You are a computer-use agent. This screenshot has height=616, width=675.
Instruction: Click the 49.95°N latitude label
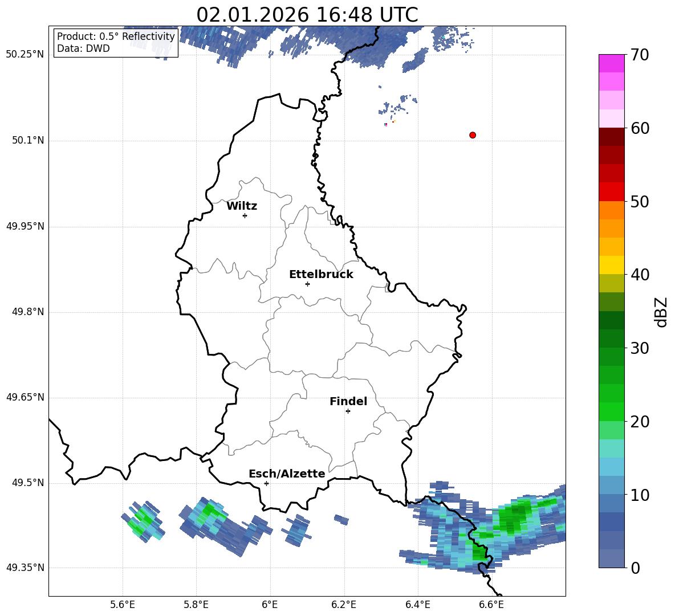(25, 226)
